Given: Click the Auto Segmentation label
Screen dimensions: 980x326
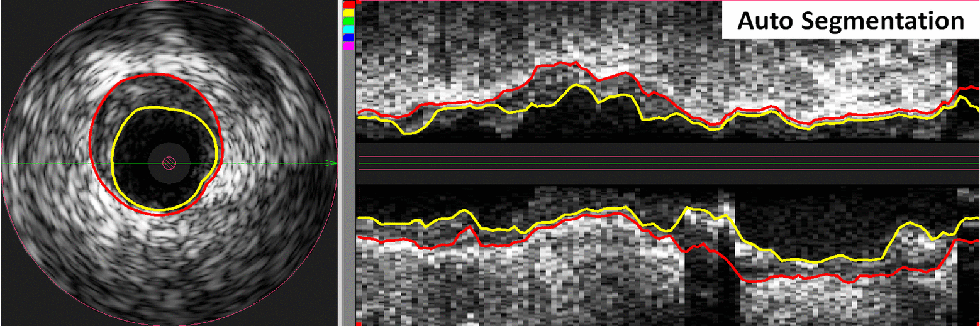Looking at the screenshot, I should [x=850, y=21].
